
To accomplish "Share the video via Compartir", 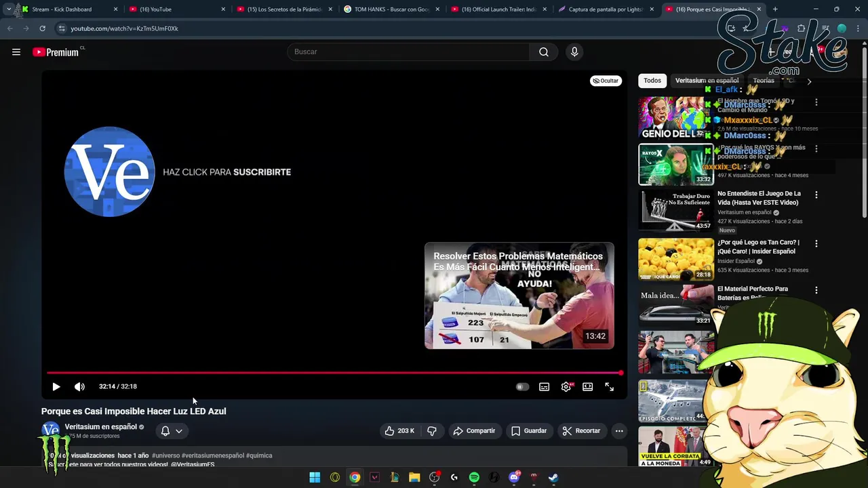I will [473, 430].
